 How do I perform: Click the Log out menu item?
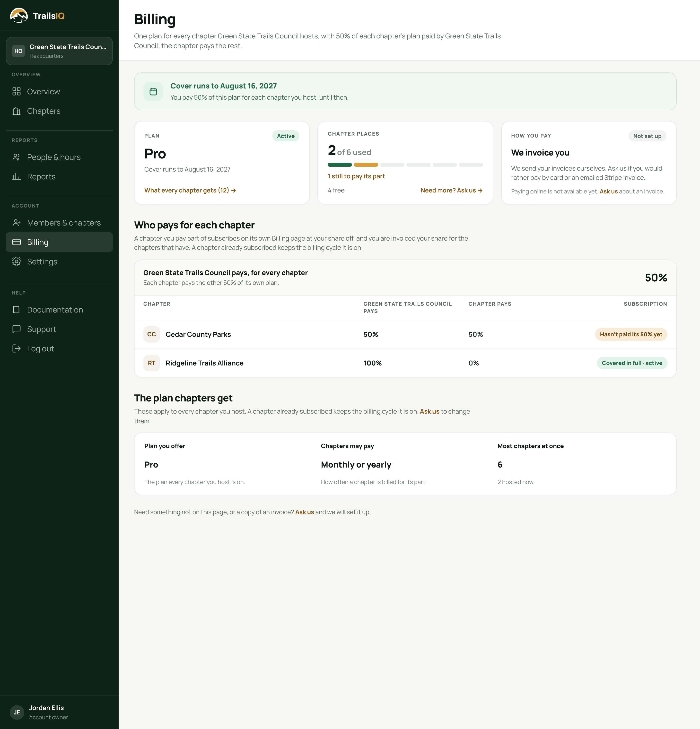(x=59, y=348)
